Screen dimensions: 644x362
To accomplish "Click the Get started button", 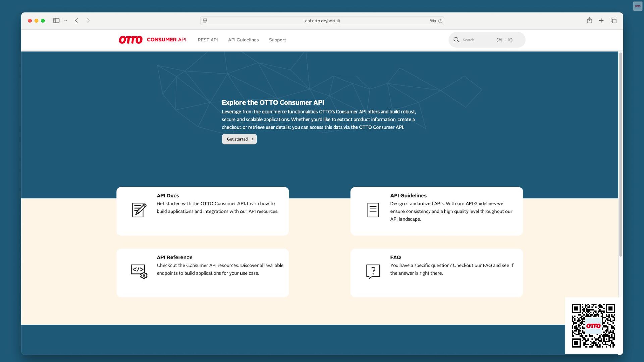I will (239, 139).
